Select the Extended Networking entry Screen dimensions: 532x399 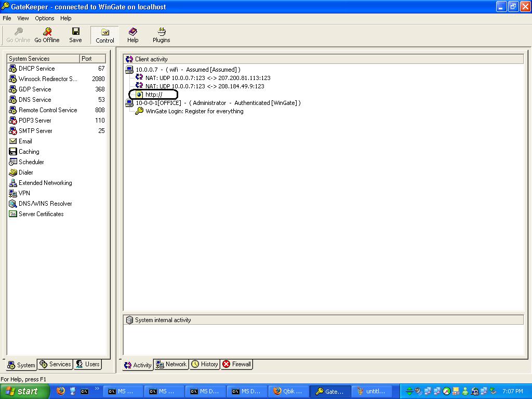pos(45,183)
